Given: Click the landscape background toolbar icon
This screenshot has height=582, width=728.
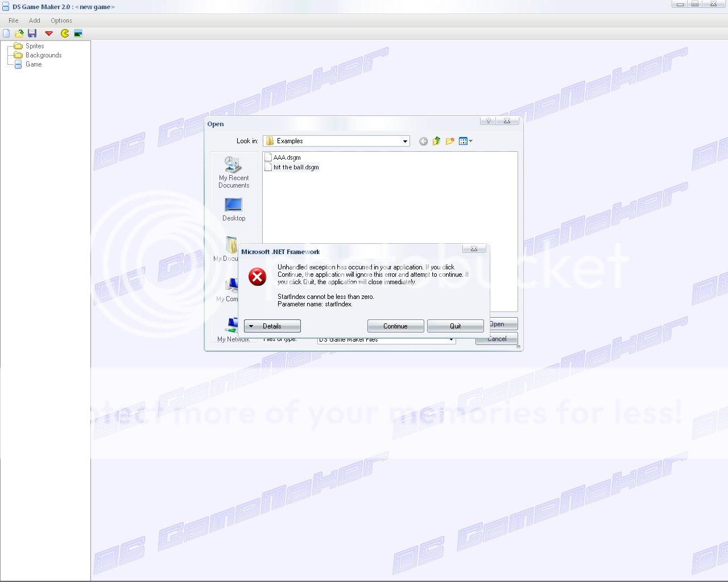Looking at the screenshot, I should [78, 34].
